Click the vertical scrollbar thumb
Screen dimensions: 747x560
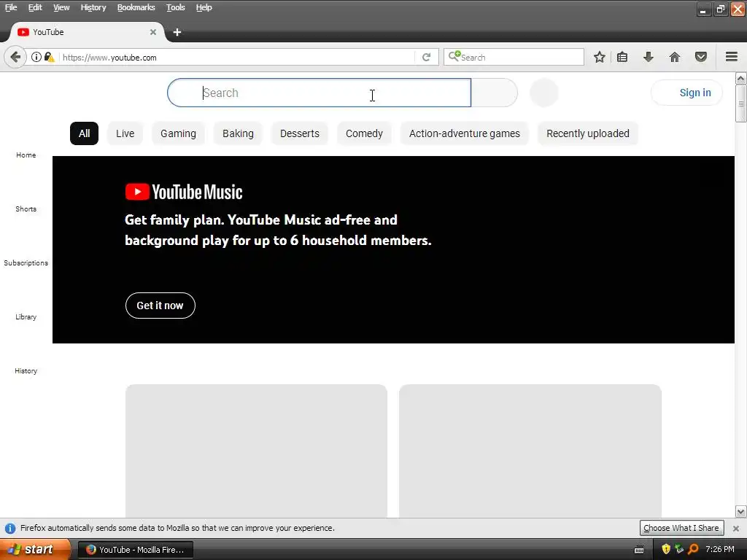click(x=741, y=104)
